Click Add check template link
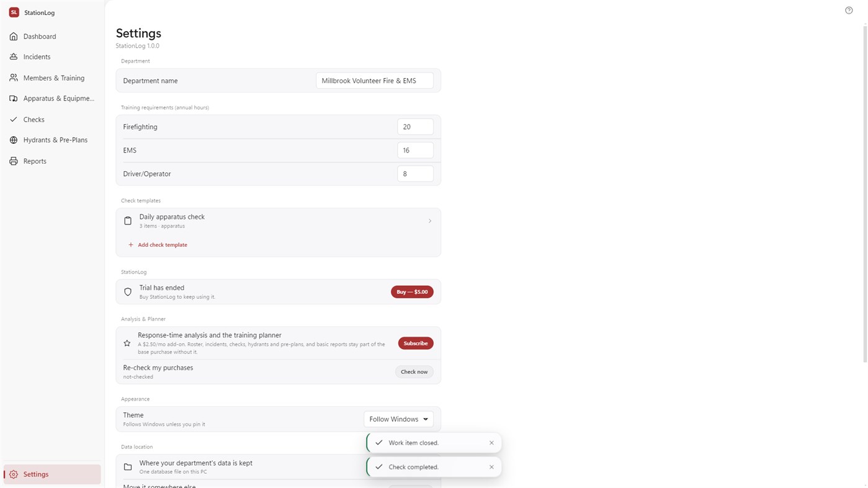Screen dimensions: 868x488 tap(158, 245)
